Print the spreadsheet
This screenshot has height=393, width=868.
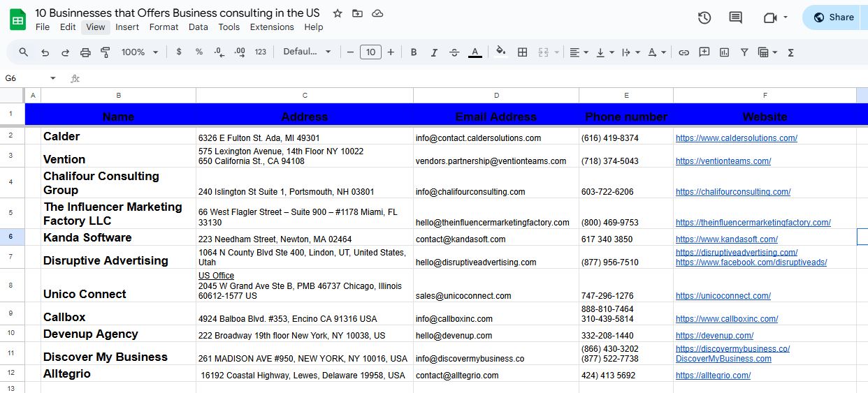tap(85, 52)
